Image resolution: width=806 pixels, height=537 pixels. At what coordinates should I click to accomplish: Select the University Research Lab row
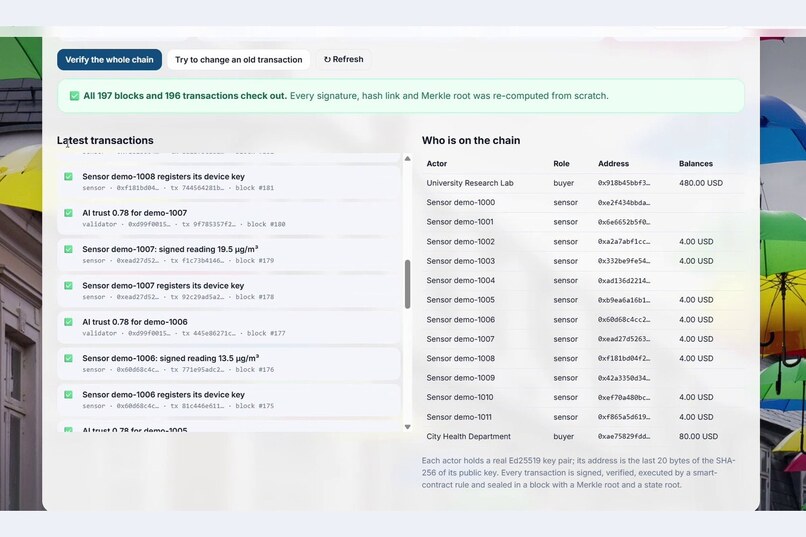click(583, 183)
